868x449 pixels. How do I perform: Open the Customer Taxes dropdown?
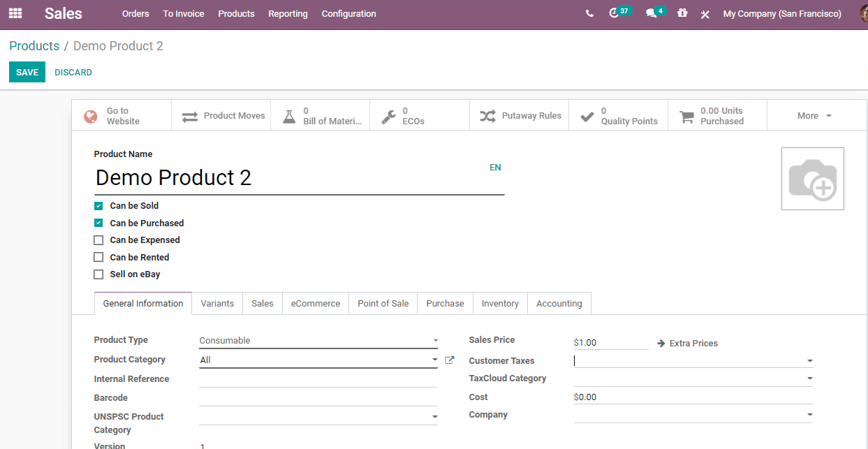693,361
